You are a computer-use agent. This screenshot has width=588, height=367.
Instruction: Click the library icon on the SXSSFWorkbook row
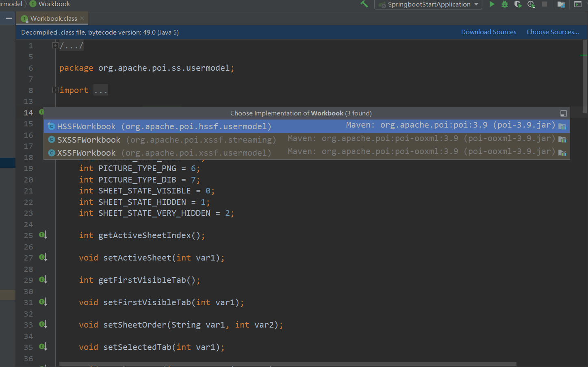tap(562, 139)
